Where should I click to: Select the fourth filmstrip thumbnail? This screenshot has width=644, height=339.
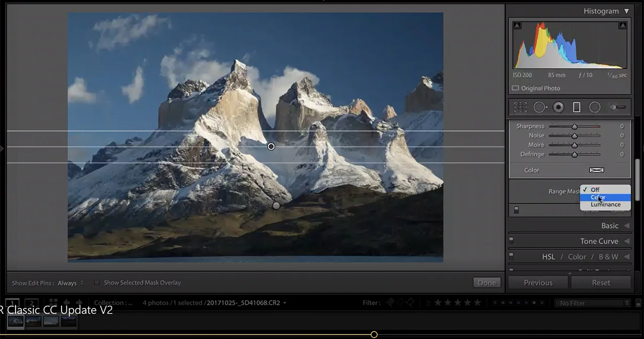coord(69,321)
